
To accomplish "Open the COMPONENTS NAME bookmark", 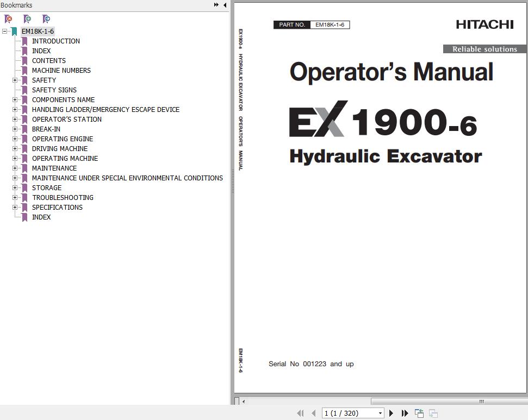I will [x=63, y=99].
